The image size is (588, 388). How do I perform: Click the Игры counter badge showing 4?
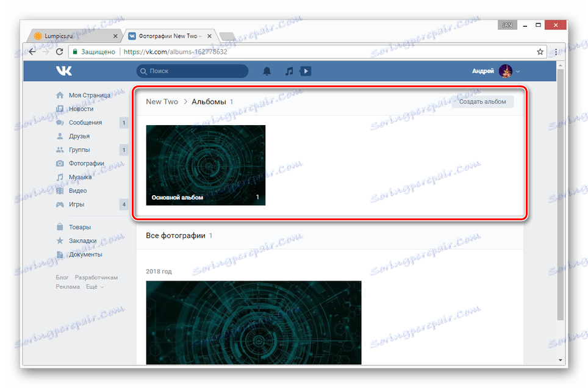(x=124, y=204)
